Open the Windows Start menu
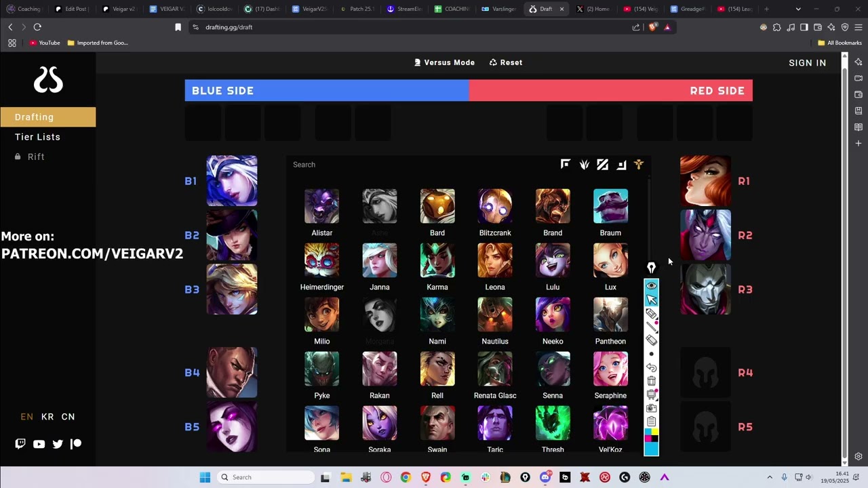Viewport: 868px width, 488px height. (205, 477)
